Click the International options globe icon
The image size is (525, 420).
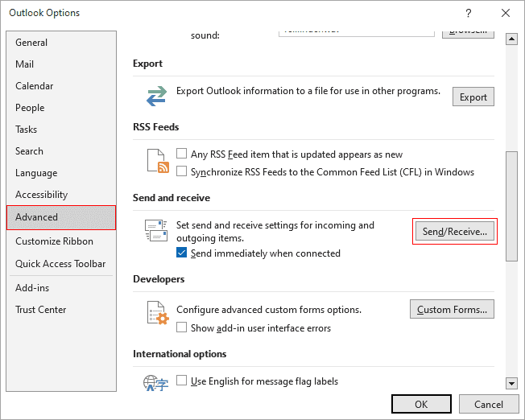tap(155, 383)
